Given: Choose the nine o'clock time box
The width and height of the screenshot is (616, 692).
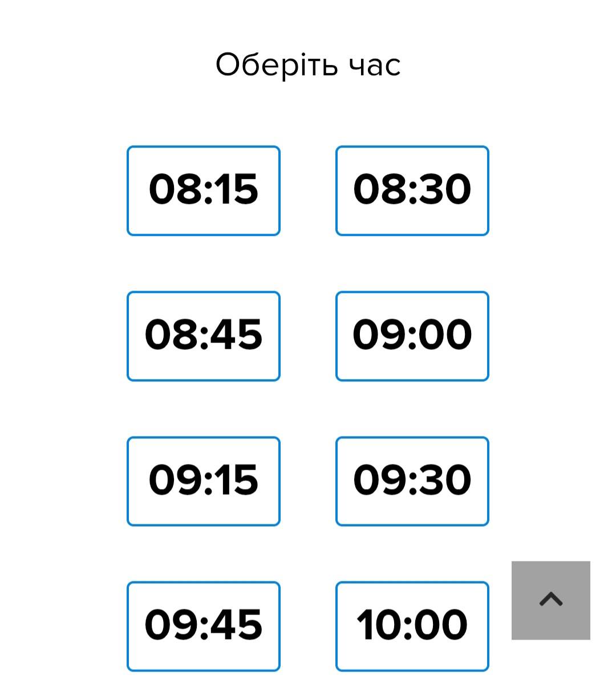Looking at the screenshot, I should click(x=412, y=336).
